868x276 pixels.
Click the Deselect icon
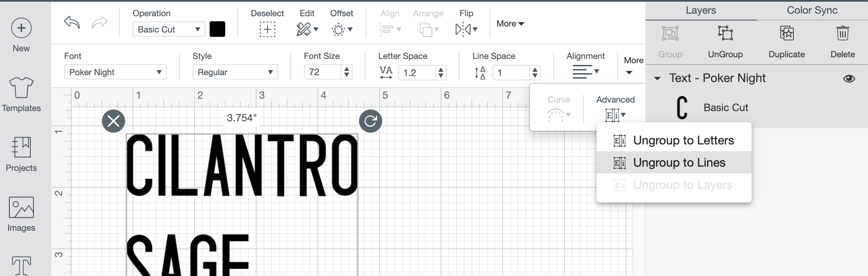[x=267, y=29]
